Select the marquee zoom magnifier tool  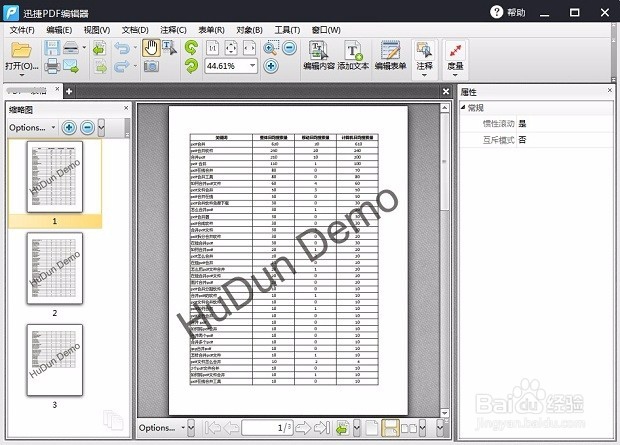click(x=270, y=48)
